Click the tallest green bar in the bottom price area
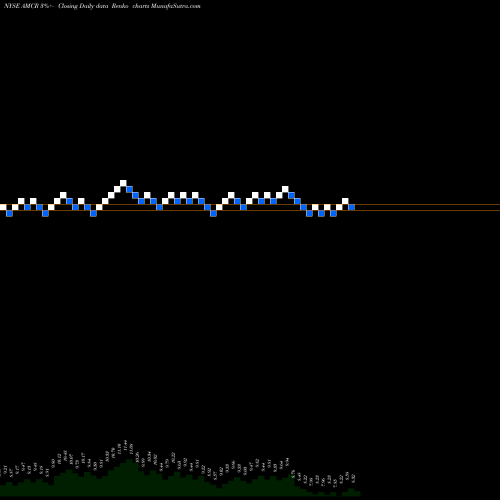500x500 pixels. [129, 477]
